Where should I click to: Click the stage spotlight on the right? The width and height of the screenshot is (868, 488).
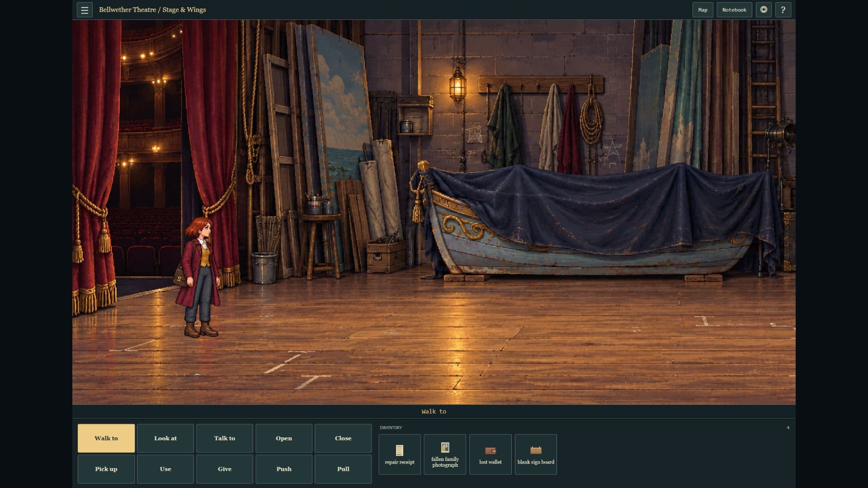coord(781,133)
